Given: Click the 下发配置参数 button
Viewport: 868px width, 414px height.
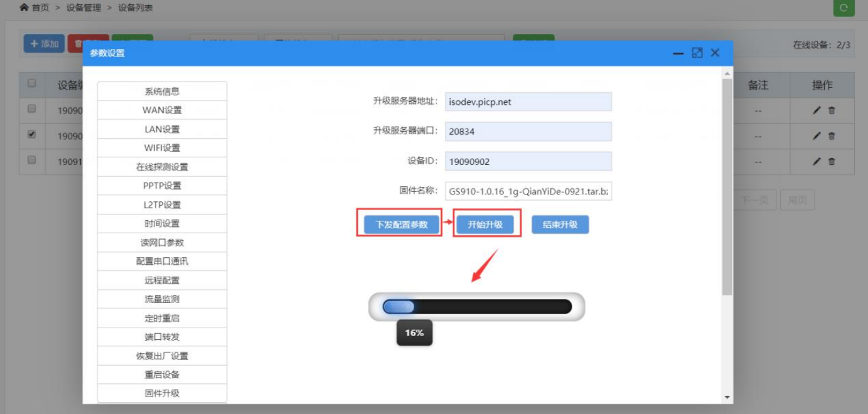Looking at the screenshot, I should pos(400,224).
